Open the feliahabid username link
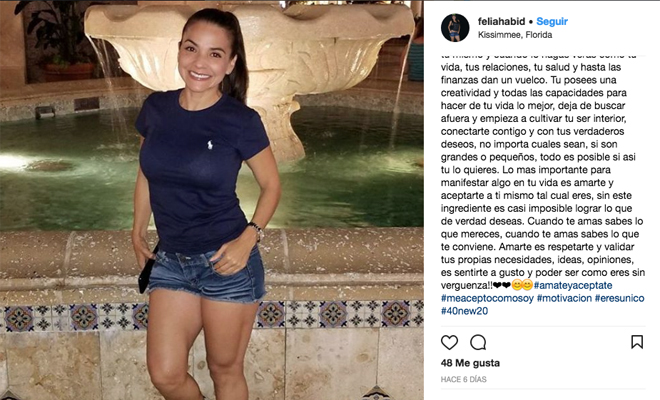The width and height of the screenshot is (660, 400). [x=501, y=21]
